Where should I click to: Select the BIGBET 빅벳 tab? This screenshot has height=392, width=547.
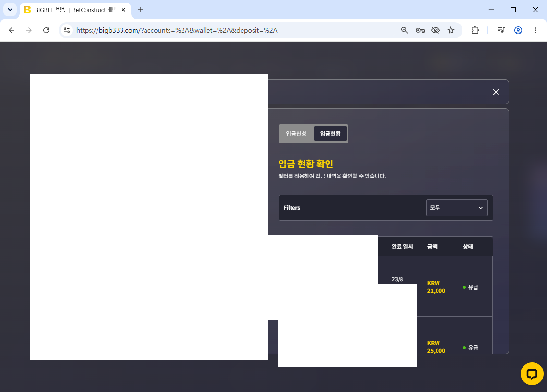pyautogui.click(x=74, y=10)
